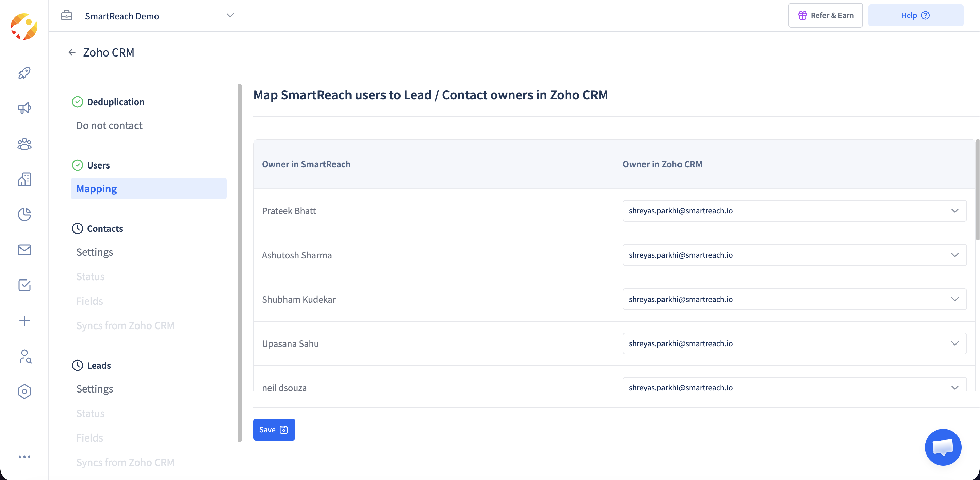Open Zoho owner dropdown for Upasana Sahu
Viewport: 980px width, 480px height.
794,343
